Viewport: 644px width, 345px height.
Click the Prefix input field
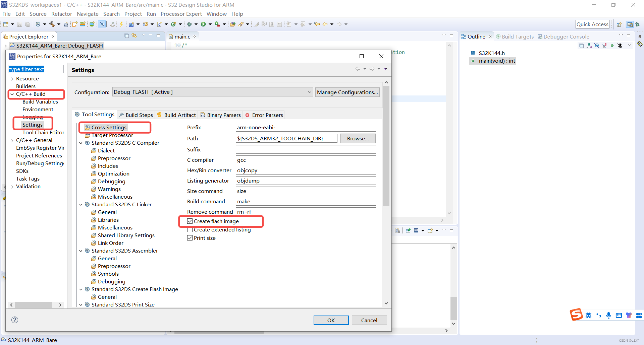click(x=306, y=127)
